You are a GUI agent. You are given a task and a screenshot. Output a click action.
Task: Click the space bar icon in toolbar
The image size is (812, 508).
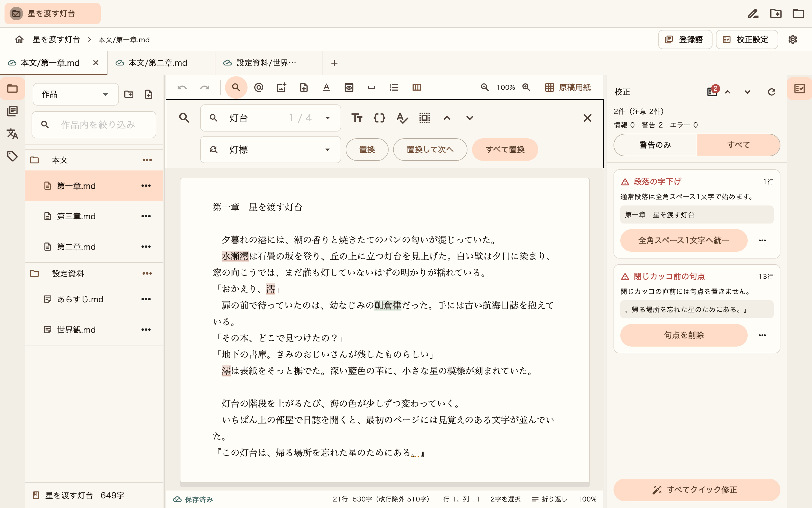pos(371,88)
